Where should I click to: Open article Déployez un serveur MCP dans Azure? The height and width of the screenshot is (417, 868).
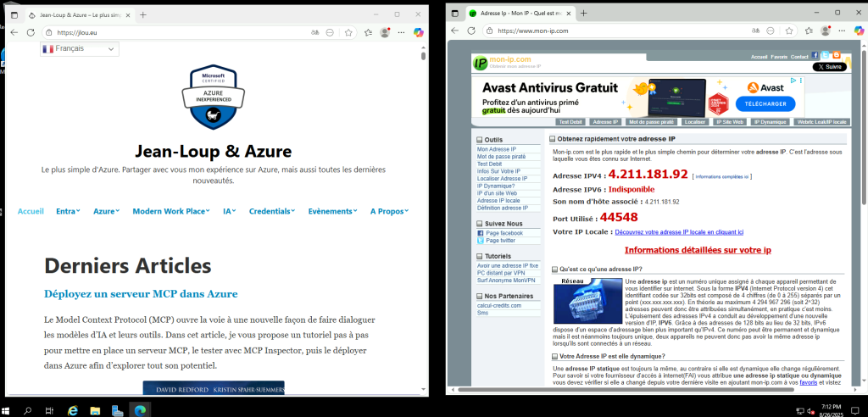141,293
